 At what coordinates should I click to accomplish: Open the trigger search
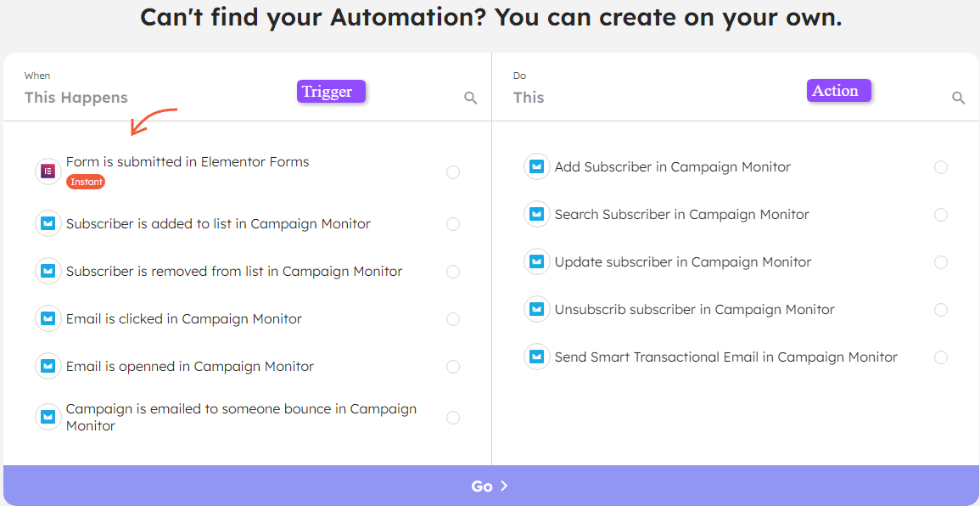[x=470, y=98]
